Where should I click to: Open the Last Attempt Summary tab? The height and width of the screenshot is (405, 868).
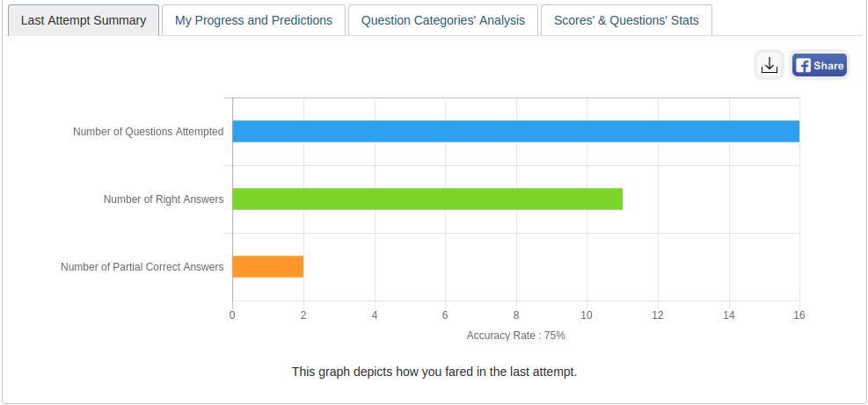click(84, 20)
